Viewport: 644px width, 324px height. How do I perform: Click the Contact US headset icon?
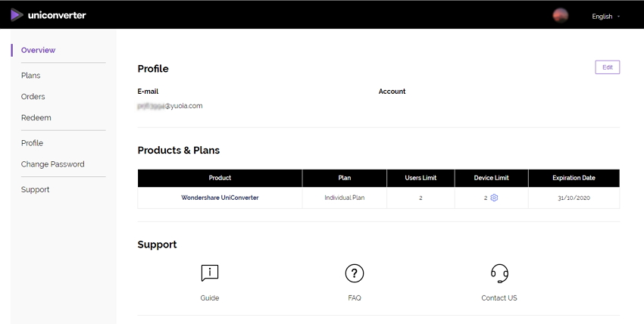[x=499, y=273]
